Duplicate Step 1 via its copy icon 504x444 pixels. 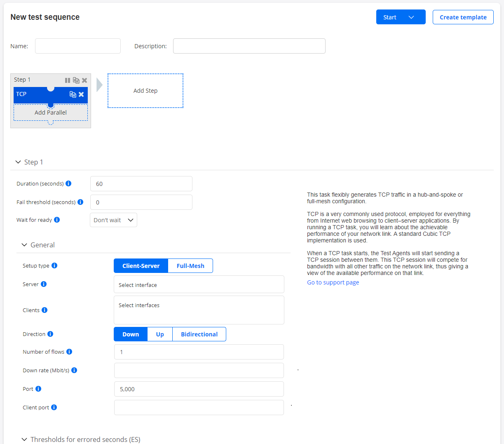click(x=76, y=80)
